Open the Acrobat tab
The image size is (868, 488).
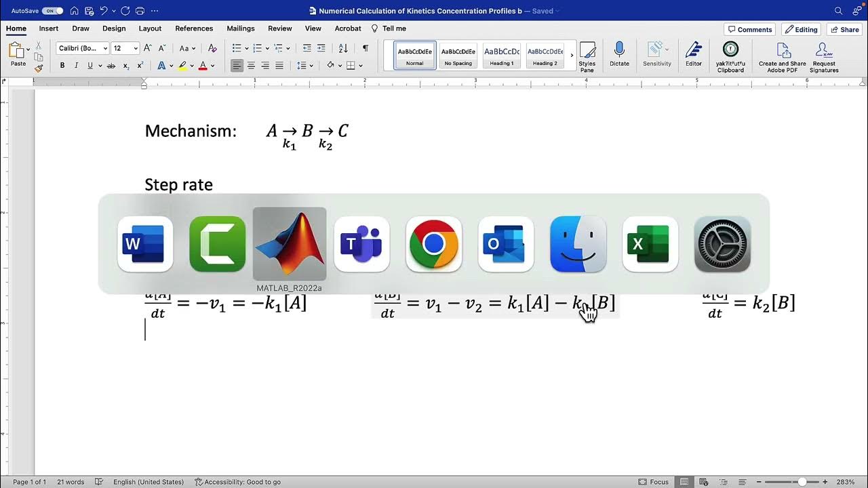[x=348, y=28]
